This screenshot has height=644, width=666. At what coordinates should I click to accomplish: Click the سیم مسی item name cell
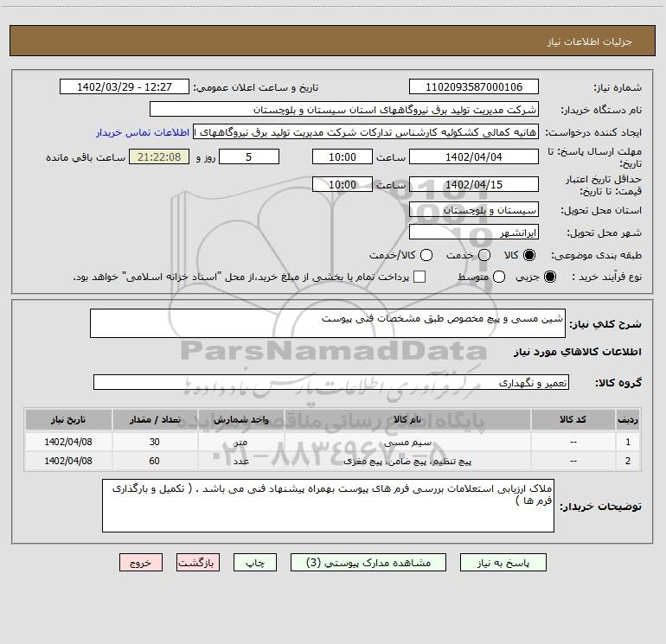click(407, 442)
